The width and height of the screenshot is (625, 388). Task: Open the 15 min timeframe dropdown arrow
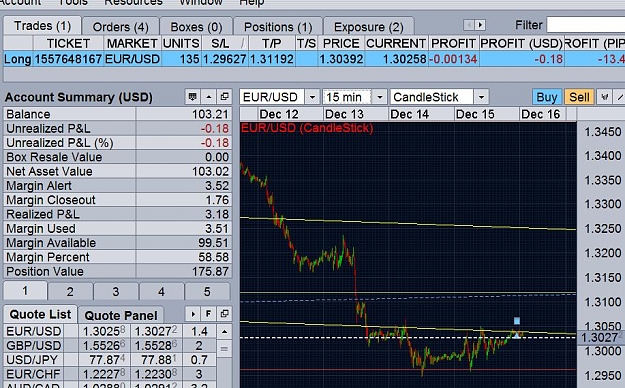(x=380, y=97)
